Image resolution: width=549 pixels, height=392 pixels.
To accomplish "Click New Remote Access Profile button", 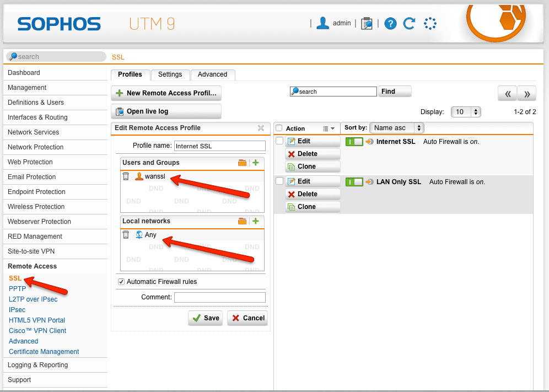I will click(x=166, y=93).
